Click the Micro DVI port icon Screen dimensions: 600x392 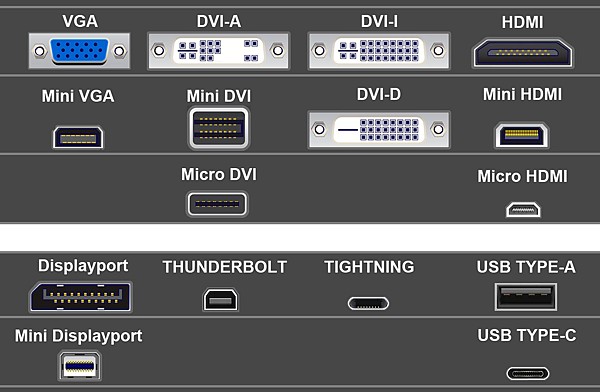[217, 204]
